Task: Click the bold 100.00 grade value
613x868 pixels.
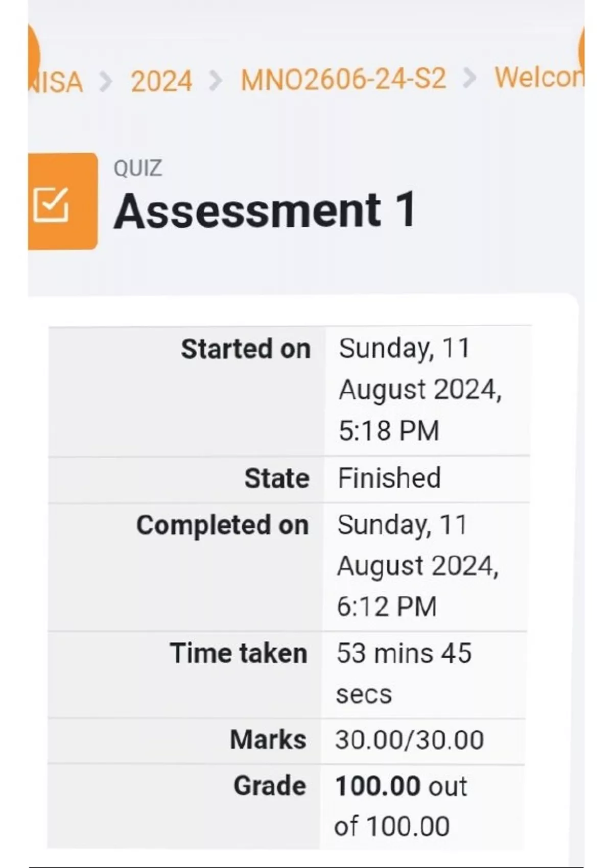Action: tap(378, 786)
